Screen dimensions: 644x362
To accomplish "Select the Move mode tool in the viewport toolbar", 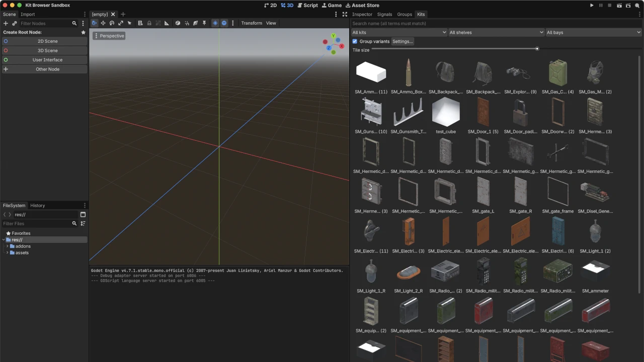I will [103, 23].
